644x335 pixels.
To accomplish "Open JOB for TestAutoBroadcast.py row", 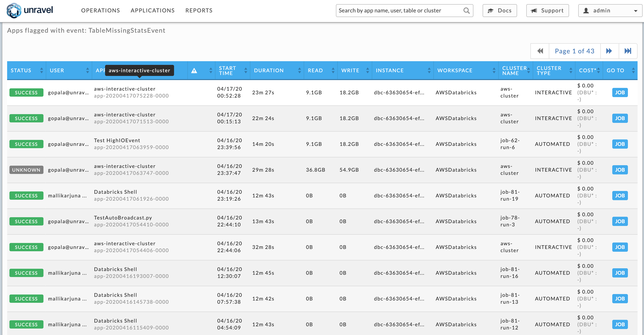I will point(620,221).
